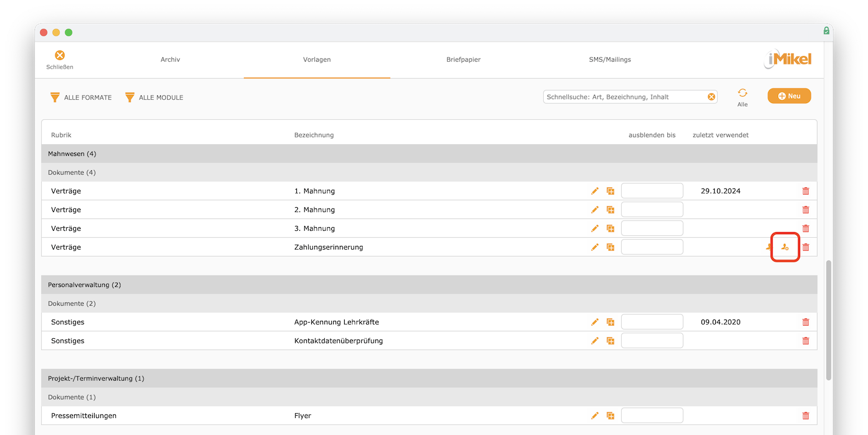This screenshot has width=868, height=435.
Task: Delete the Flyer template
Action: tap(806, 416)
